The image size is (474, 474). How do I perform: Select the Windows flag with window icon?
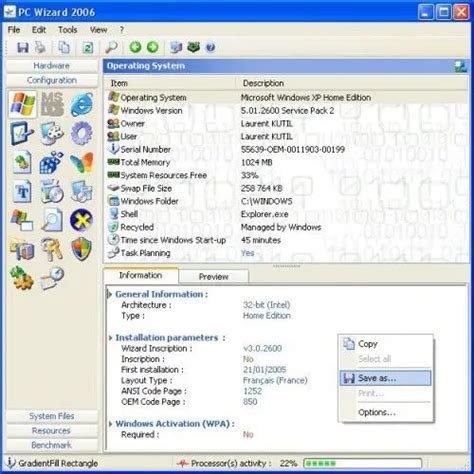[x=22, y=220]
